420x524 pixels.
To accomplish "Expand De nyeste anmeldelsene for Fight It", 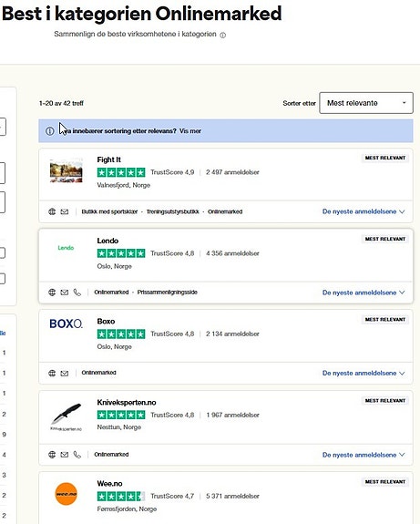I will (x=364, y=211).
